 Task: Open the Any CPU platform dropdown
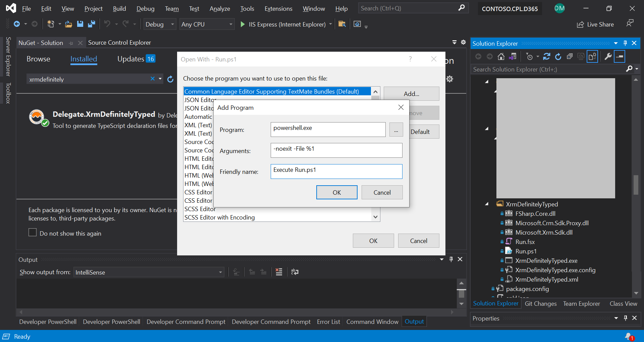pyautogui.click(x=207, y=24)
